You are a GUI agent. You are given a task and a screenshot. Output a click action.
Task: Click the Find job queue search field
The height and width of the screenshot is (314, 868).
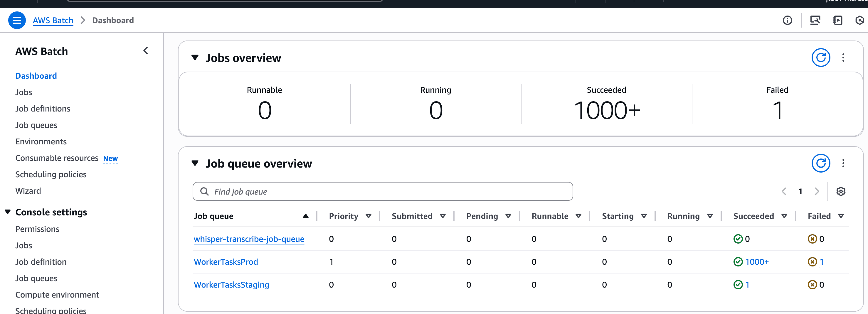(382, 191)
